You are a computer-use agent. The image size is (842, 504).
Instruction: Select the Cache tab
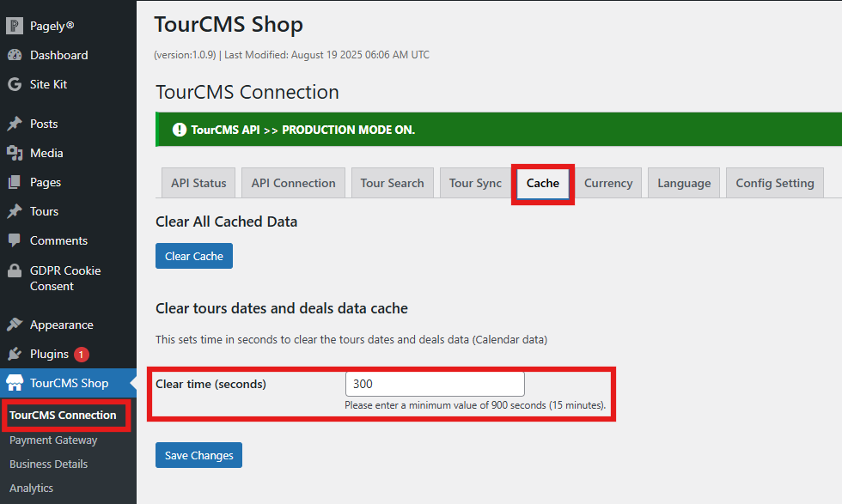click(x=542, y=183)
